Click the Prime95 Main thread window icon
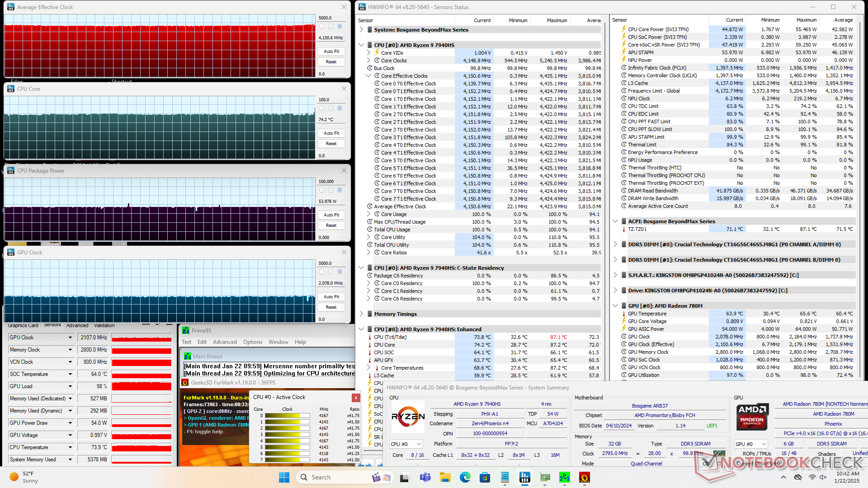This screenshot has height=488, width=868. 187,357
